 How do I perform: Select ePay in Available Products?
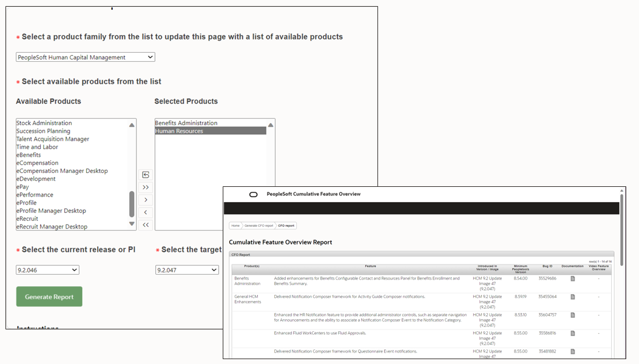click(x=22, y=187)
